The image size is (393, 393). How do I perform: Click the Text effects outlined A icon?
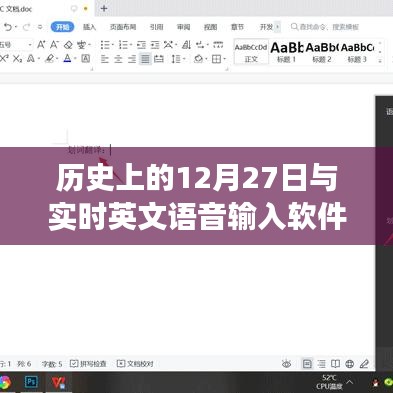coord(31,59)
